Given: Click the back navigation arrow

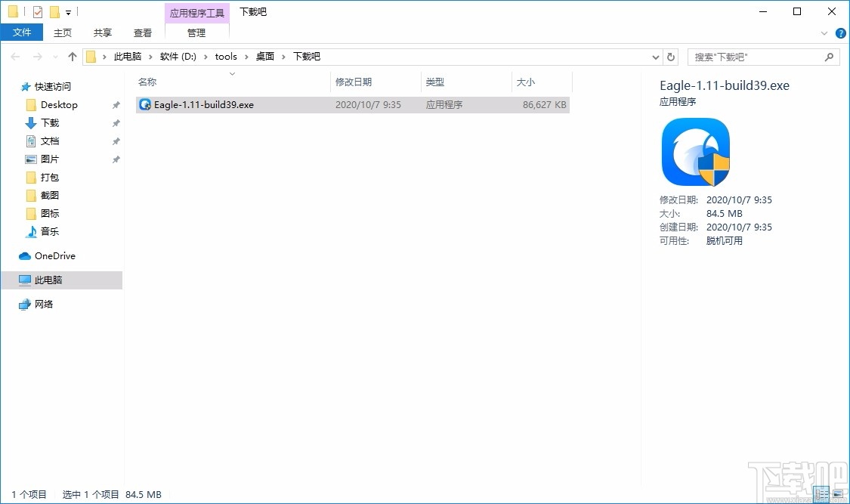Looking at the screenshot, I should [x=14, y=56].
